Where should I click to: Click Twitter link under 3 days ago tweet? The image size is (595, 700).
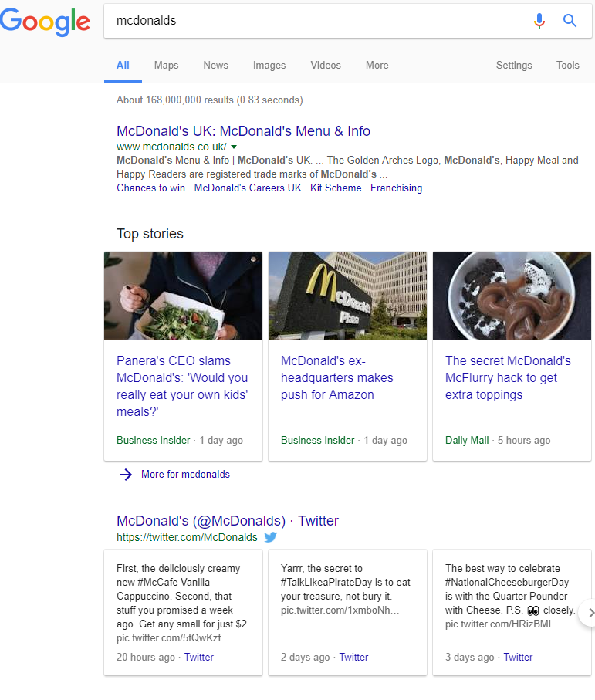(x=518, y=657)
